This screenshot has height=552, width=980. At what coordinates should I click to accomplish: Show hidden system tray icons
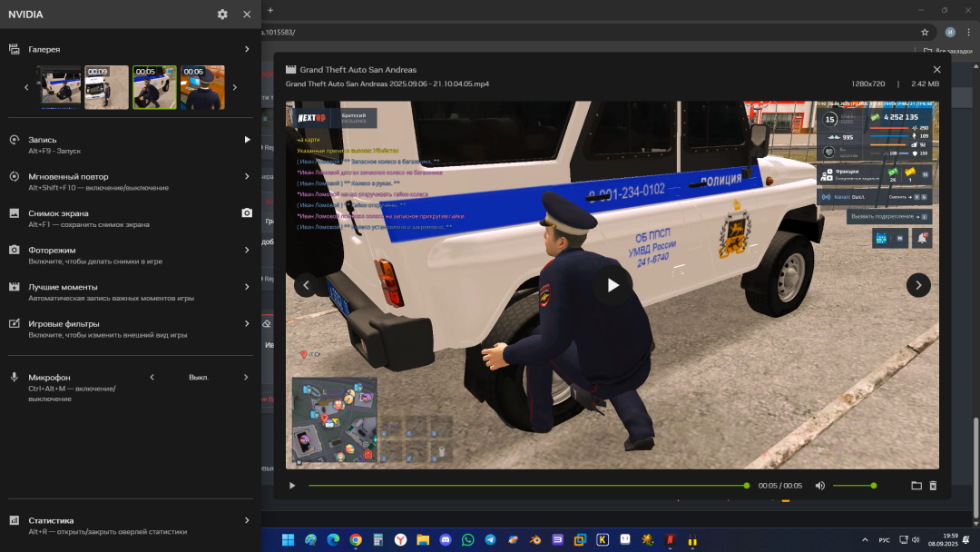pos(865,539)
